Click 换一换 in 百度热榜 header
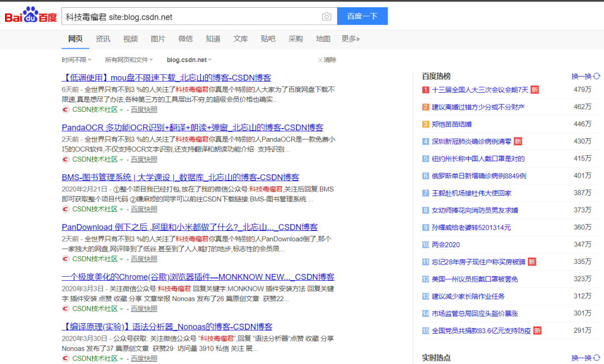This screenshot has width=604, height=364. [581, 76]
